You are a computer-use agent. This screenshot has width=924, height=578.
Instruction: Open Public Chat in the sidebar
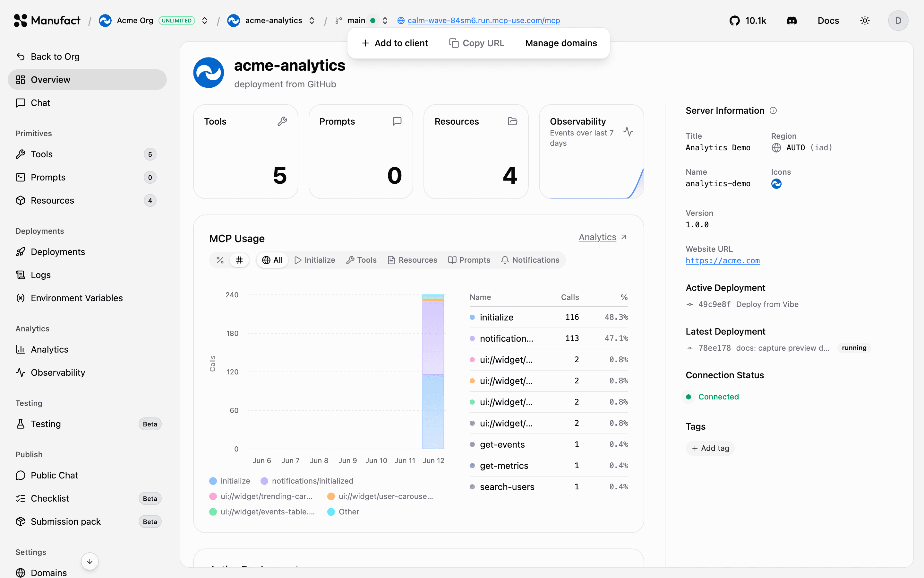(87, 475)
